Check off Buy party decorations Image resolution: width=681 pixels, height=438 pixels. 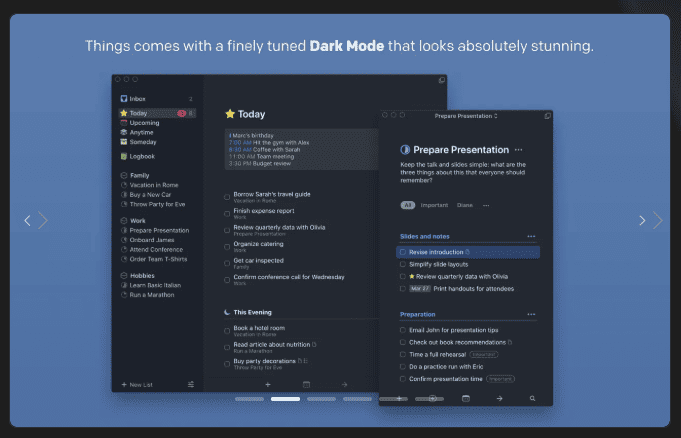coord(227,364)
